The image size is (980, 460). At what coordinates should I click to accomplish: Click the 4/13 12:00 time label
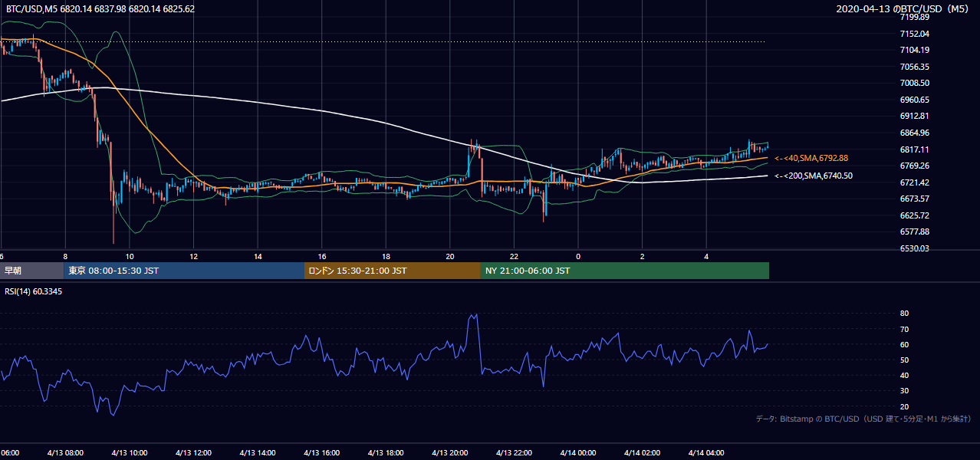click(193, 453)
